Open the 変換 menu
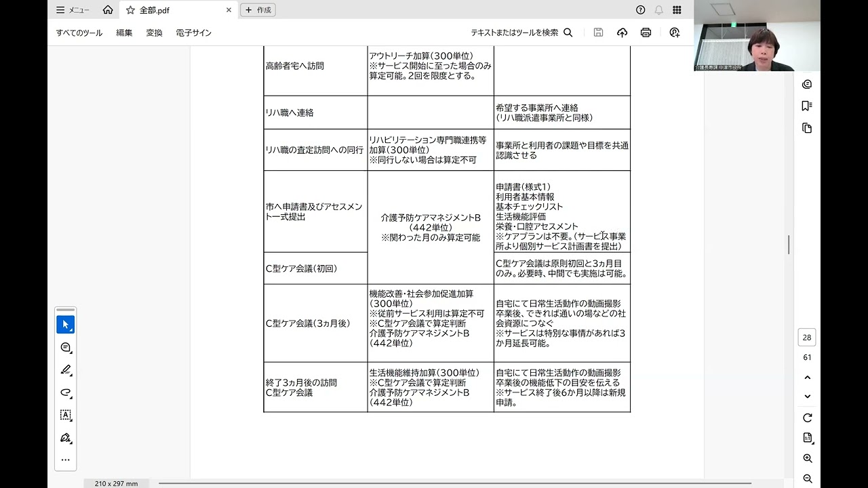868x488 pixels. tap(154, 33)
